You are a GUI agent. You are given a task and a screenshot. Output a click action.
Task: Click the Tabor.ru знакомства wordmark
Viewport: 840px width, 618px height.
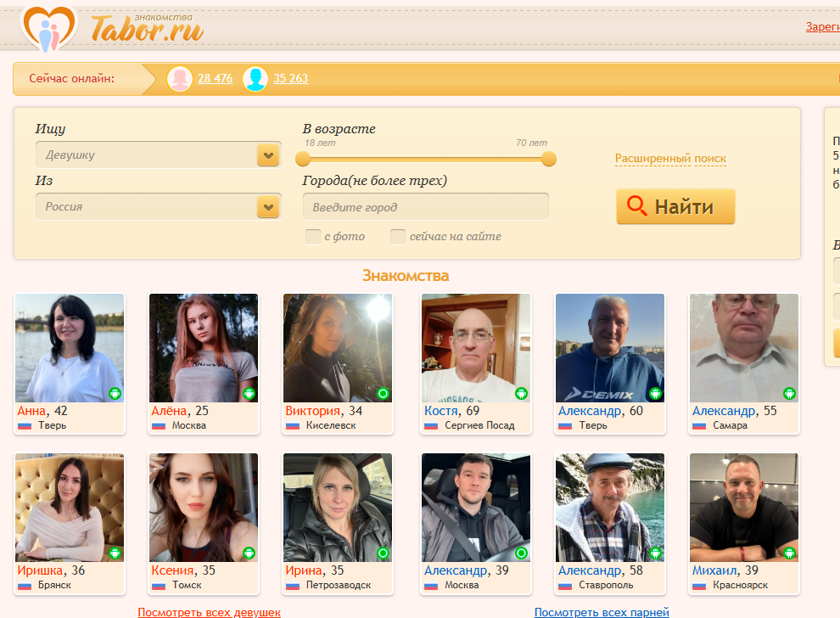click(x=148, y=27)
